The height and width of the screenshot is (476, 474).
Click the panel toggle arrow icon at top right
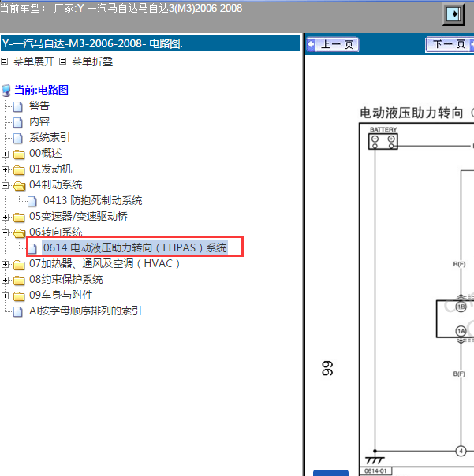click(453, 14)
